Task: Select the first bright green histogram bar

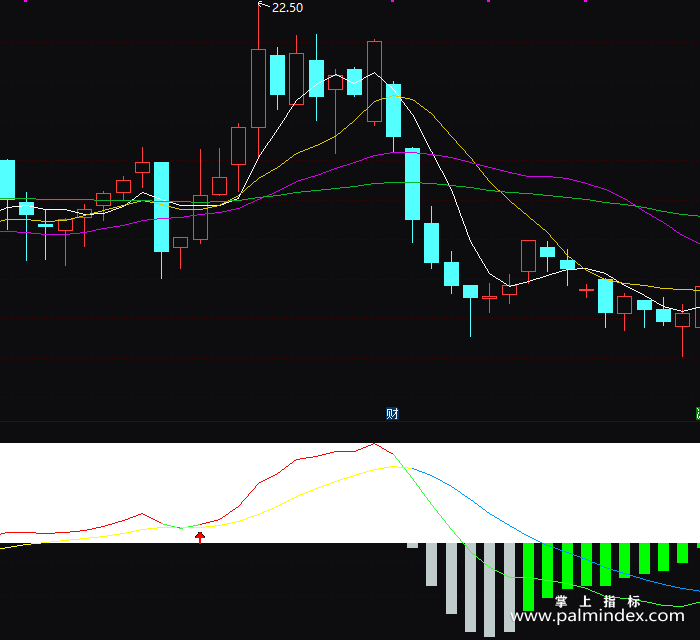Action: tap(529, 577)
